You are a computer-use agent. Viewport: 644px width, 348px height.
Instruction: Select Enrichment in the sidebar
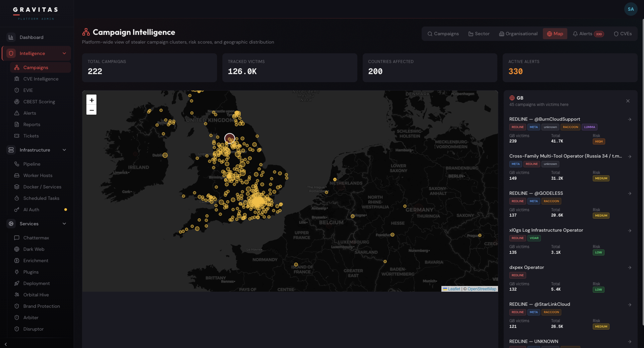(40, 260)
